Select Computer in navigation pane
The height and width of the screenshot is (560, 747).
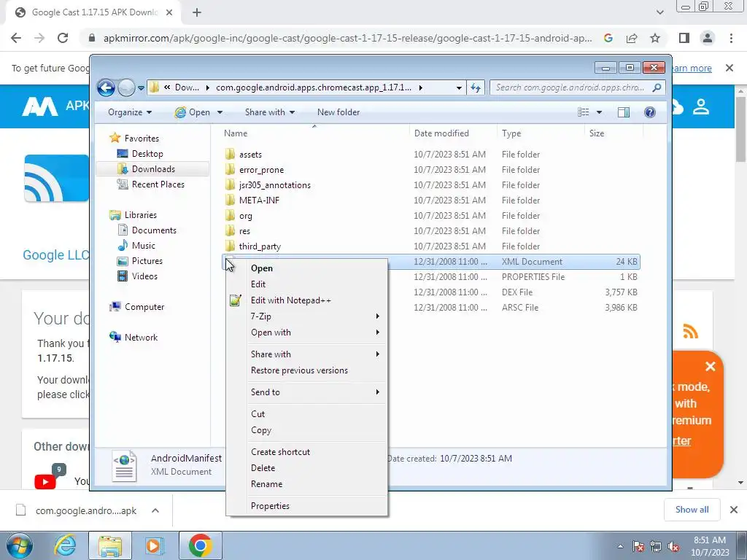tap(144, 307)
